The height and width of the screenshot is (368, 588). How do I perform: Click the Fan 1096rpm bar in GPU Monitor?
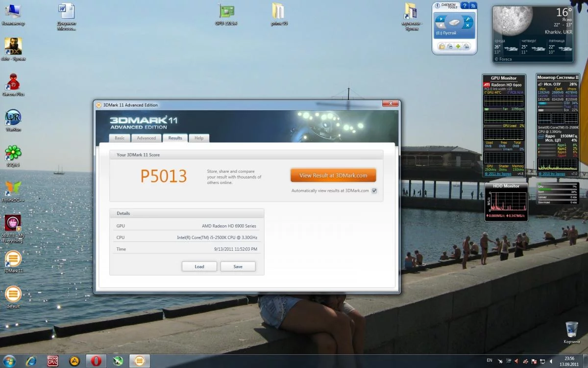(x=504, y=109)
